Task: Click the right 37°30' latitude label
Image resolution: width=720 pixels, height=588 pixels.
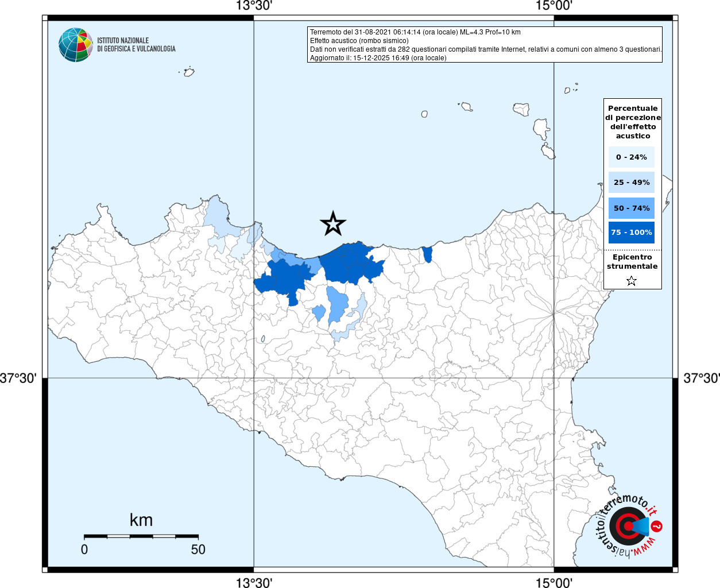Action: (701, 378)
